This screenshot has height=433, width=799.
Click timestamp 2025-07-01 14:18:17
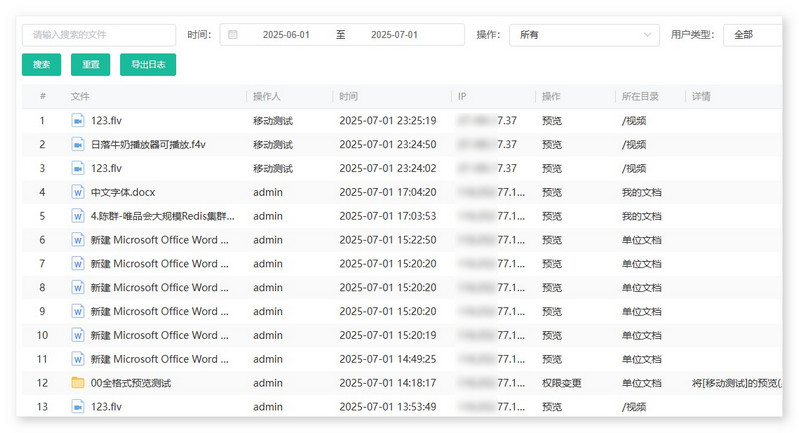pos(388,383)
